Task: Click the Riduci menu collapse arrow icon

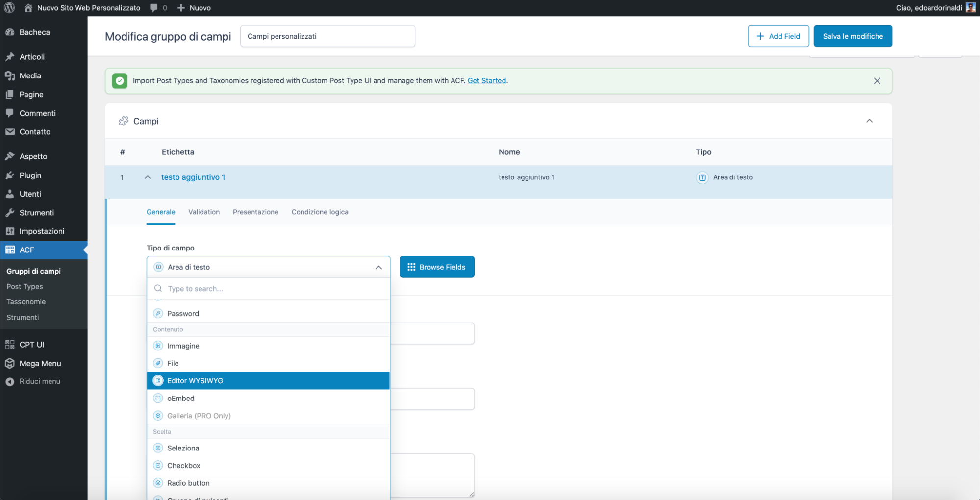Action: tap(10, 381)
